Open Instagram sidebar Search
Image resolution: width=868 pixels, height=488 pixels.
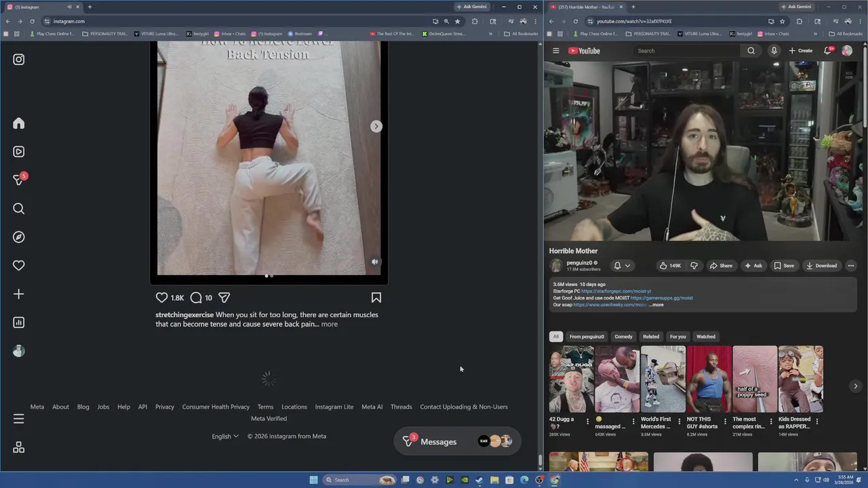pos(18,209)
